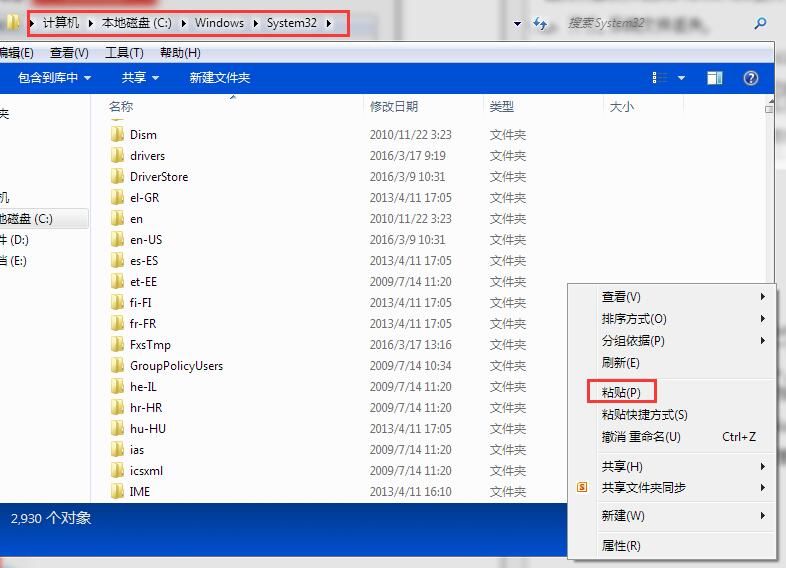786x568 pixels.
Task: Click the et-EE folder icon
Action: [117, 282]
